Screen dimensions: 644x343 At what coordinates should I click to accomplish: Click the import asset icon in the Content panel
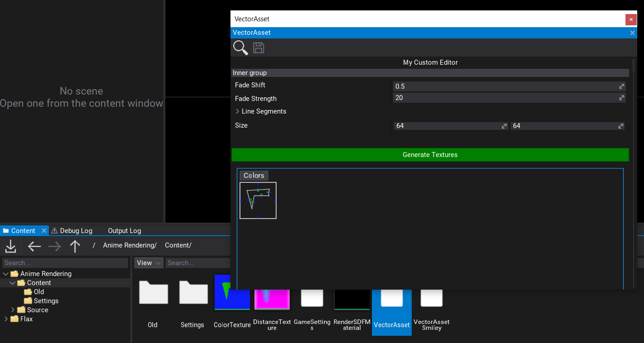(x=10, y=246)
